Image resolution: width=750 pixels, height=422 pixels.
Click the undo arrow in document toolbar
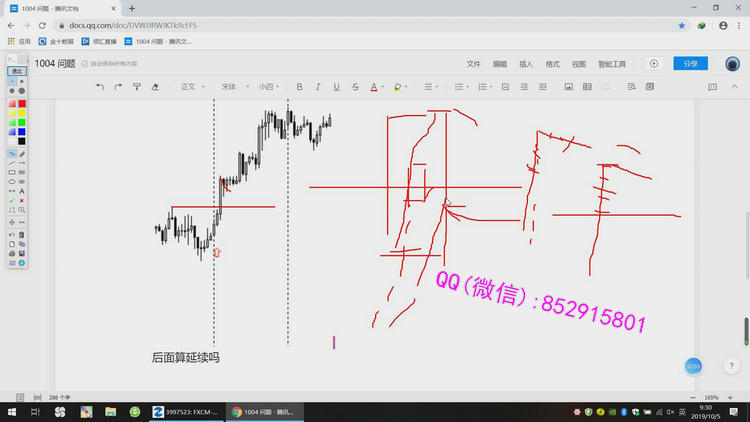click(100, 87)
